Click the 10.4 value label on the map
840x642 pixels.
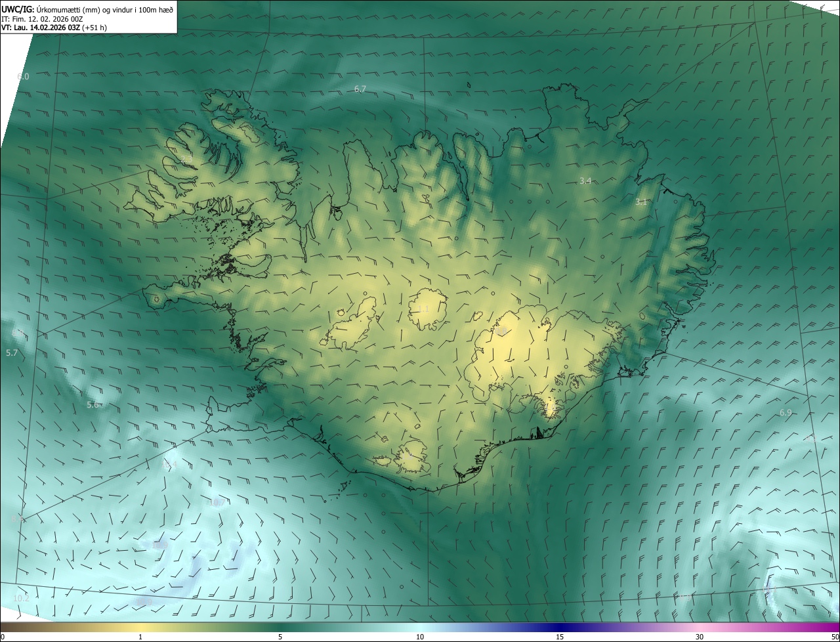tap(169, 465)
